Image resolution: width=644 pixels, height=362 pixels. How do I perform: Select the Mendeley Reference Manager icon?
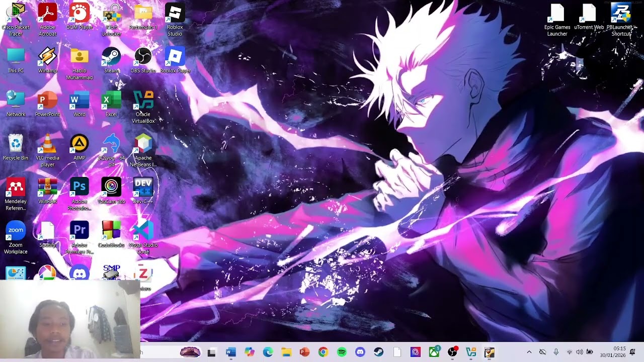tap(16, 195)
